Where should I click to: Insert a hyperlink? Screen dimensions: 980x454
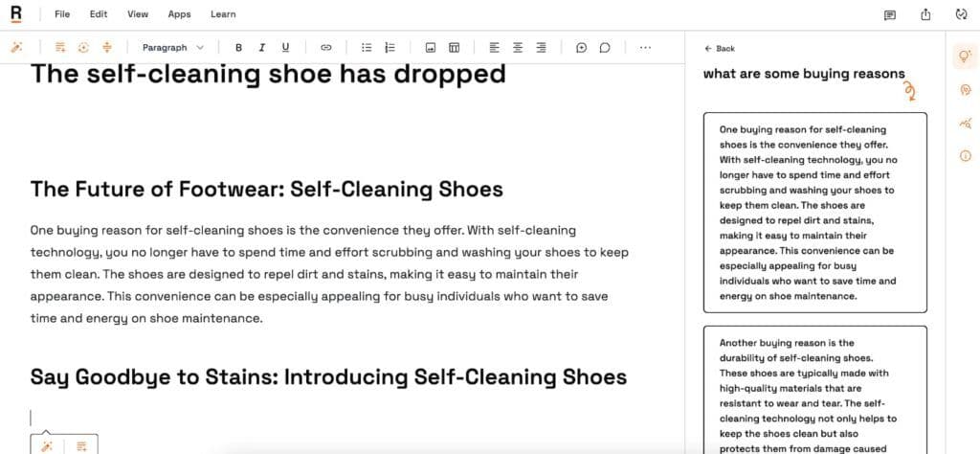(x=325, y=48)
